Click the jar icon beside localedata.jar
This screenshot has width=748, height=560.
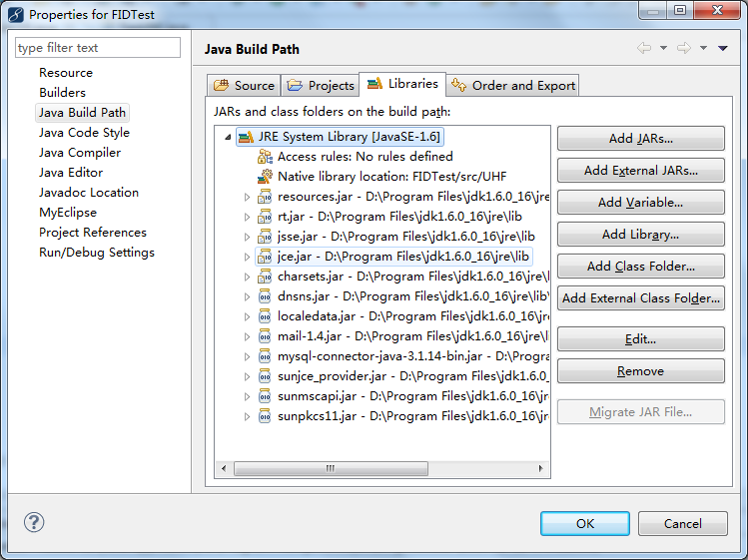pos(265,316)
